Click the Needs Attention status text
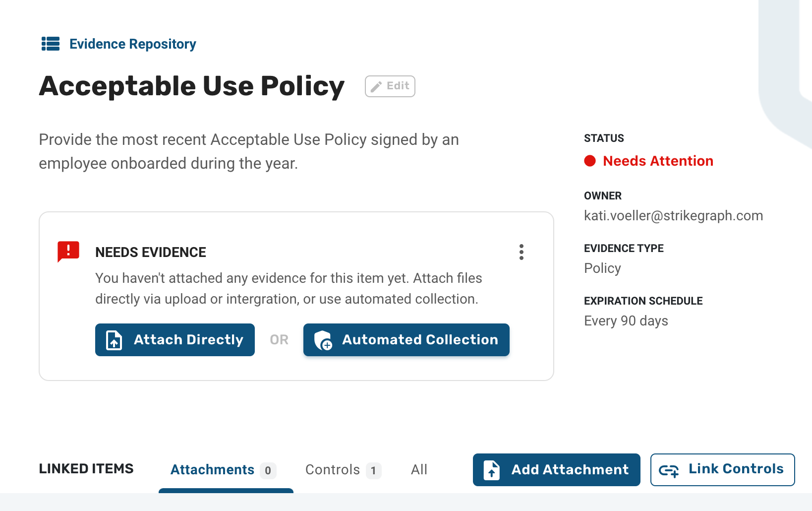 (x=658, y=161)
